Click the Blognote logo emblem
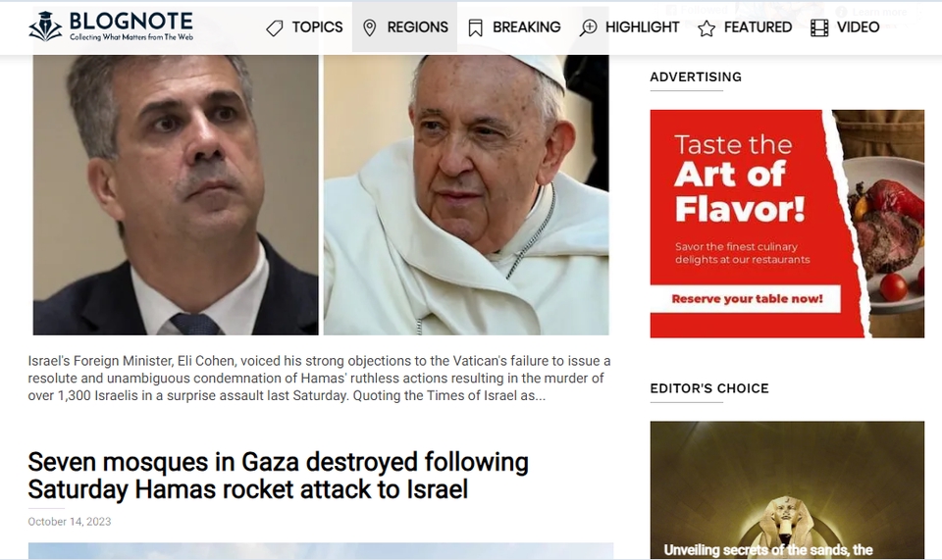942x560 pixels. (46, 25)
